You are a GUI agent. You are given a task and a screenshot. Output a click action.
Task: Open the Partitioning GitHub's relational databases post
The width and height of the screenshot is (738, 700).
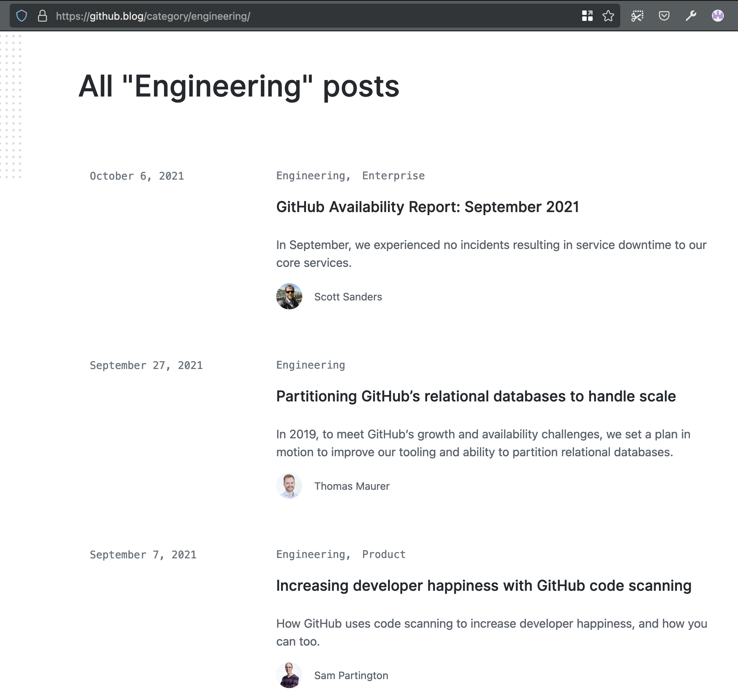point(475,397)
